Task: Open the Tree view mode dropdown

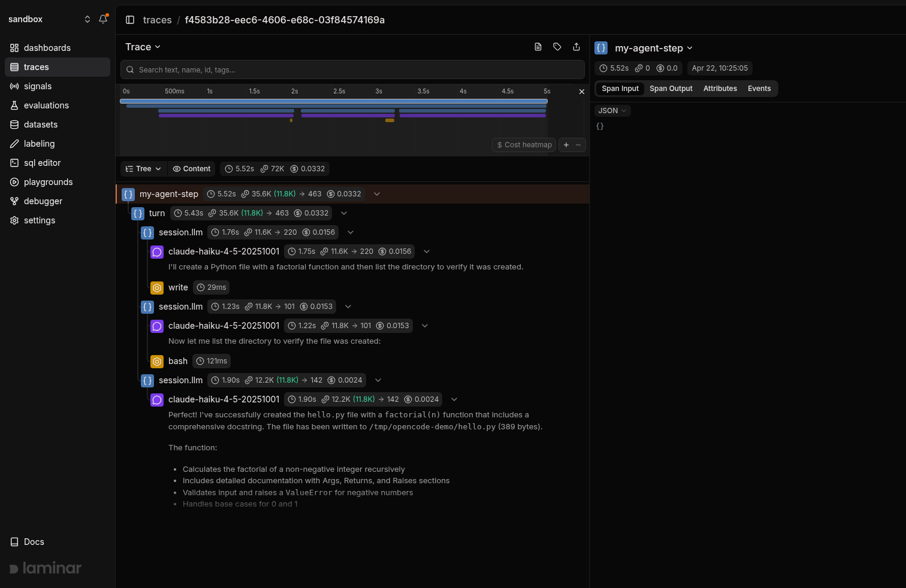Action: point(144,169)
